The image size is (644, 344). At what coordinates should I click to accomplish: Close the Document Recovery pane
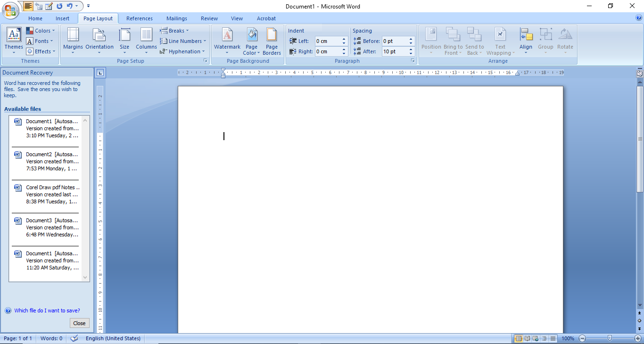point(79,323)
